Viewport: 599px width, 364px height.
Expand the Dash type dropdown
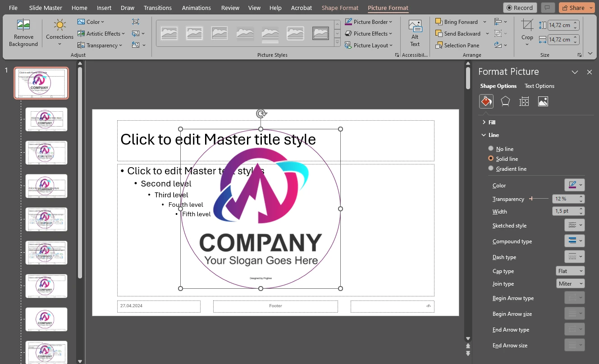tap(574, 256)
